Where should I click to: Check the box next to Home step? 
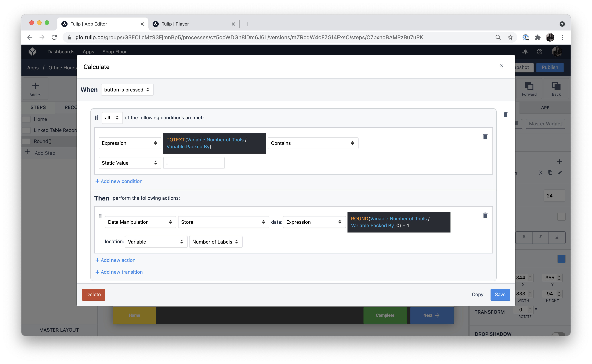pyautogui.click(x=27, y=119)
